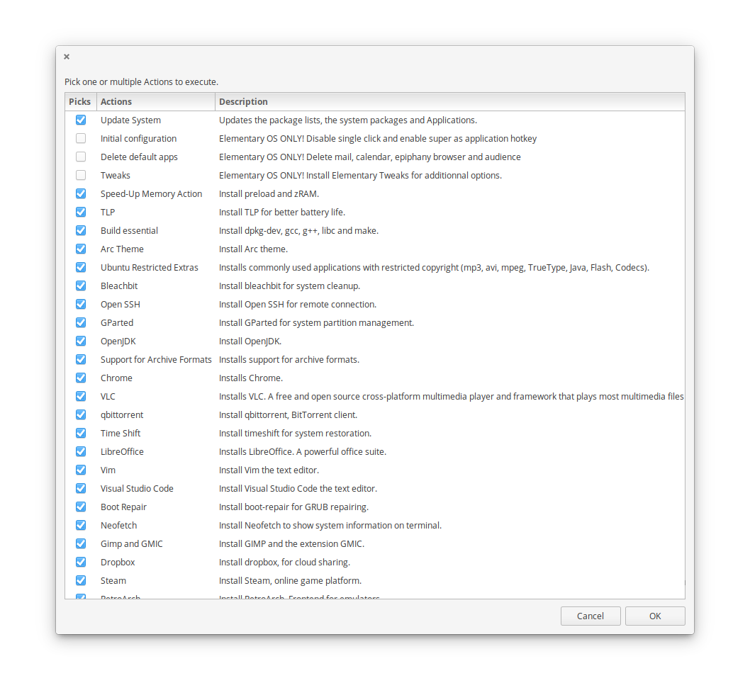Uncheck Speed-Up Memory Action checkbox

81,193
